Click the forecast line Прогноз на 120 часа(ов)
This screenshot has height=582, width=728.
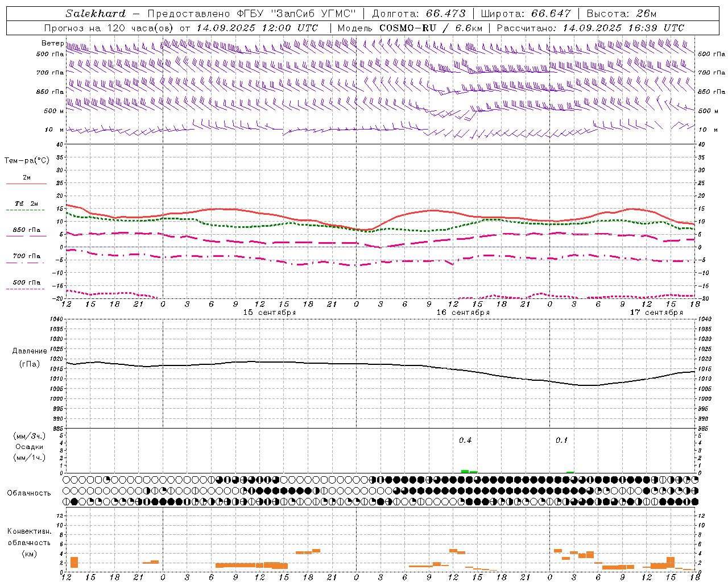click(109, 28)
